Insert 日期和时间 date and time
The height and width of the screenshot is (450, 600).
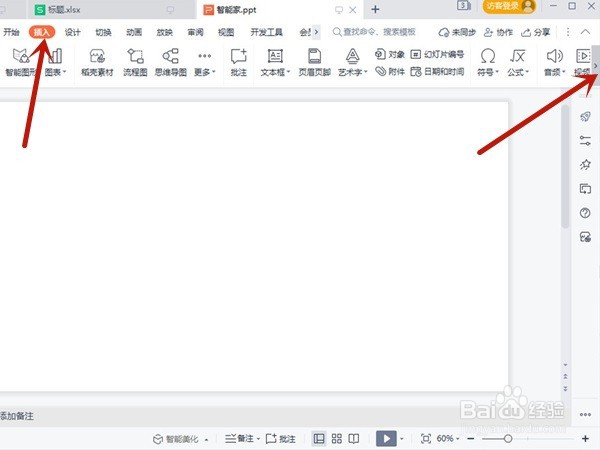437,71
